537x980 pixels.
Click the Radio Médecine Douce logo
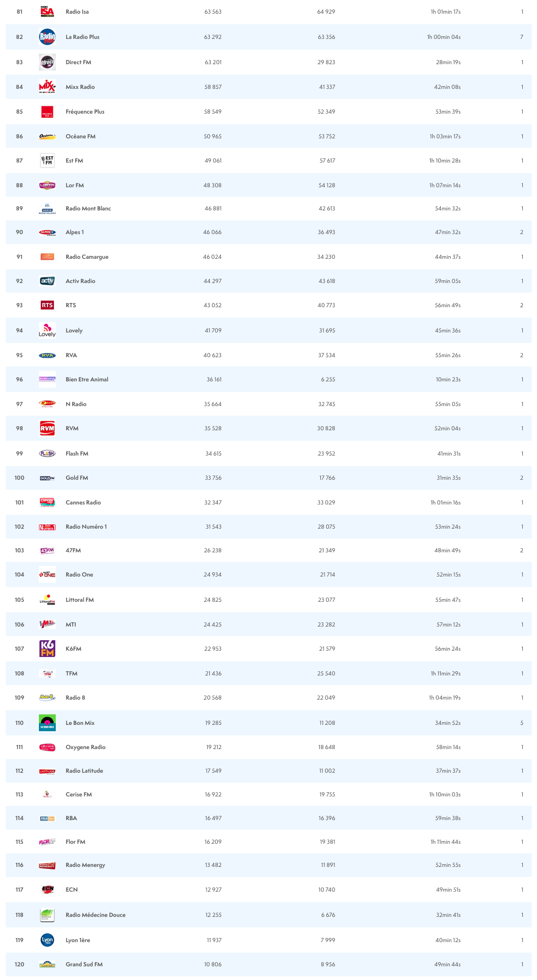click(47, 915)
